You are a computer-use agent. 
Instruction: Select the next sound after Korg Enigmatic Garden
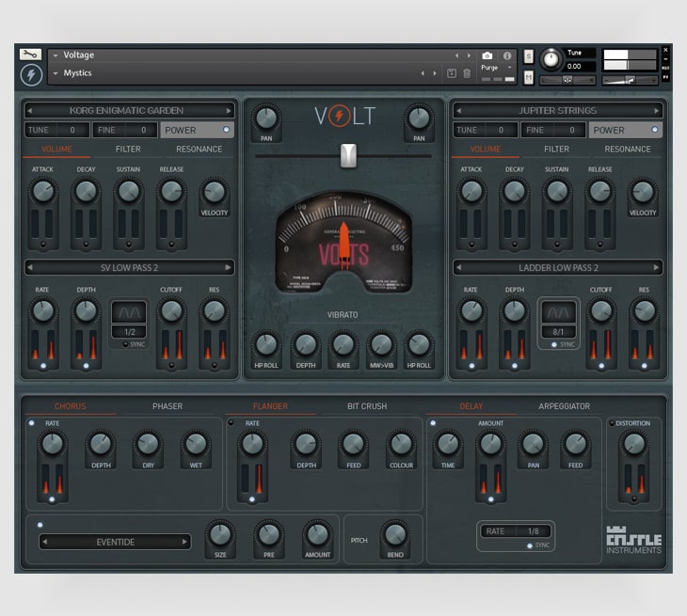(229, 111)
